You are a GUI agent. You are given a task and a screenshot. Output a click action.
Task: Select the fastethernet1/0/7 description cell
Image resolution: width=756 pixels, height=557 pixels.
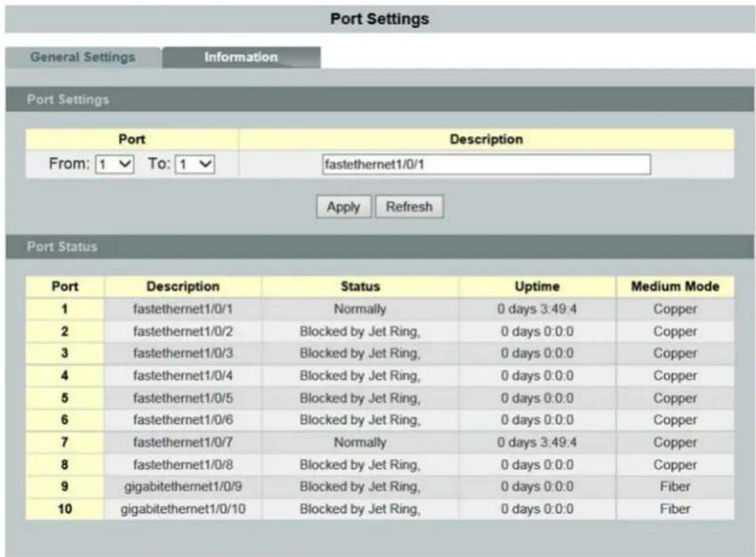[x=183, y=442]
